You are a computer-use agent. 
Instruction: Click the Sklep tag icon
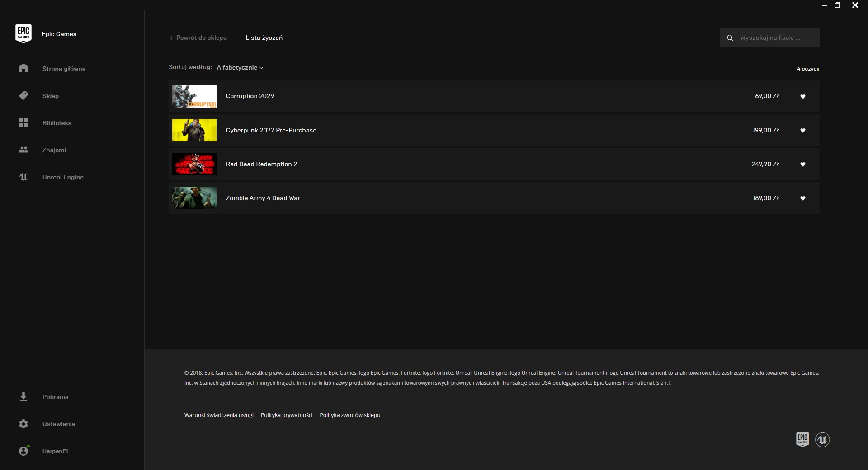(24, 95)
